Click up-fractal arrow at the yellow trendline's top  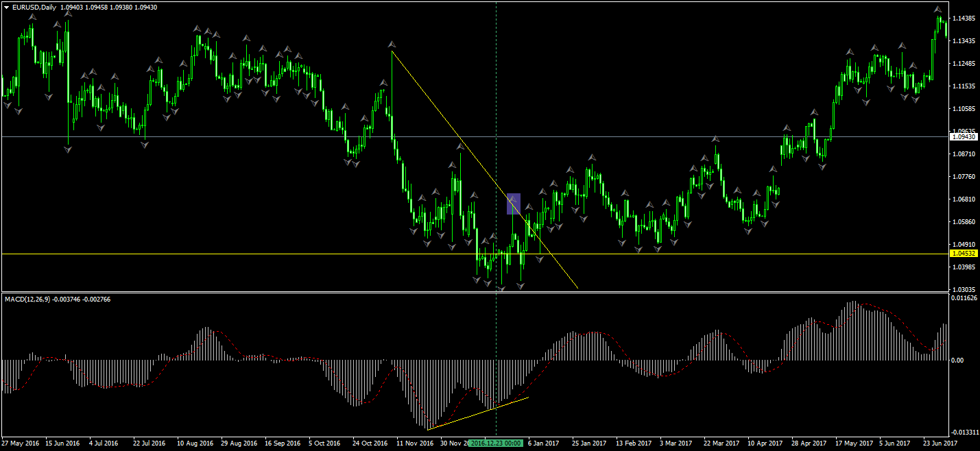[392, 45]
